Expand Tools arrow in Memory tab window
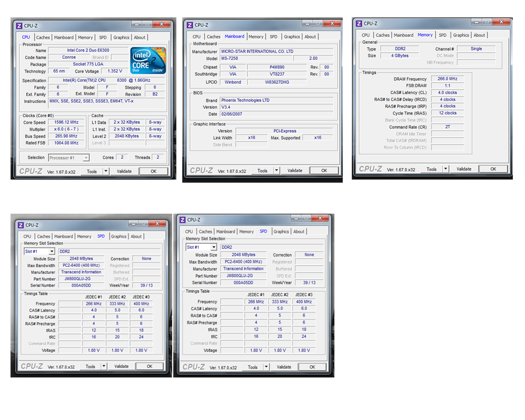 (x=446, y=169)
